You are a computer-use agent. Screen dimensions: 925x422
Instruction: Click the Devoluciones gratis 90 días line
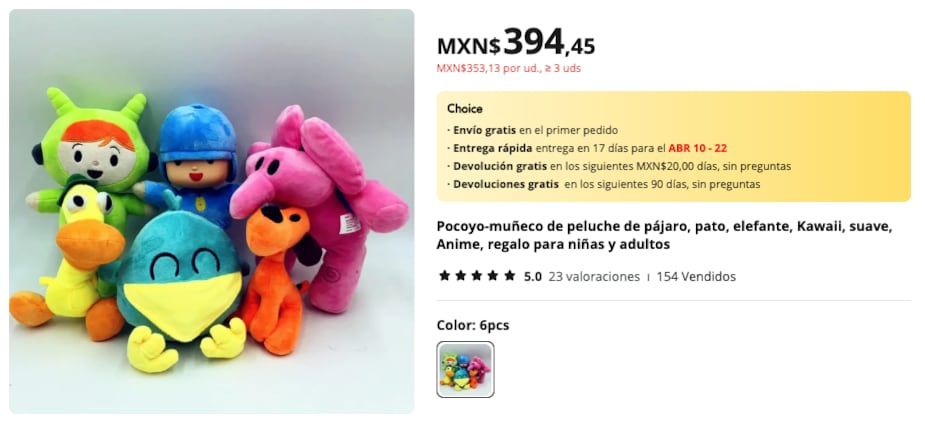[604, 184]
